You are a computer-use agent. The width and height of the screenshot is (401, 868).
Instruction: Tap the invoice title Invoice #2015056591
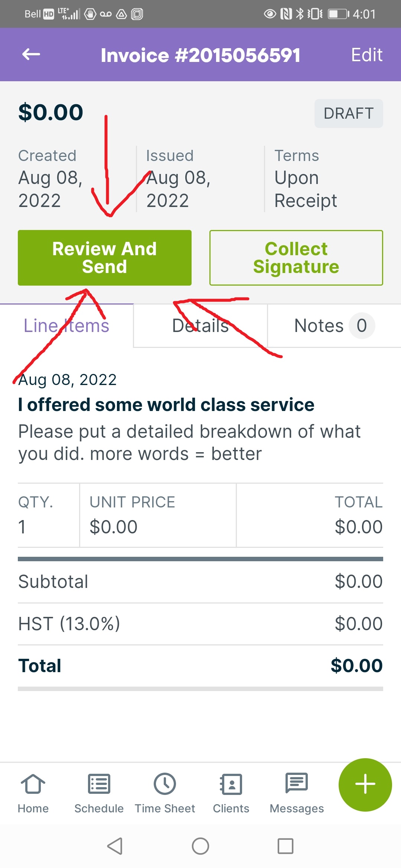(x=200, y=54)
